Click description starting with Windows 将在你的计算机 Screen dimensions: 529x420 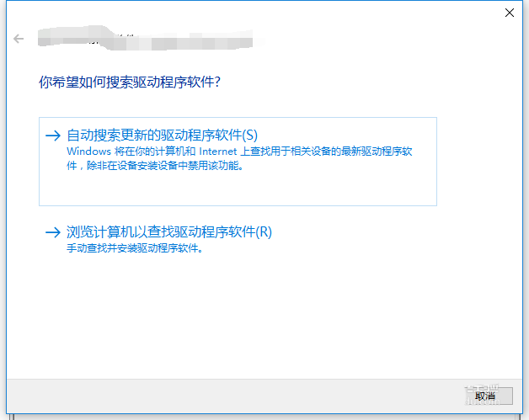pos(239,158)
